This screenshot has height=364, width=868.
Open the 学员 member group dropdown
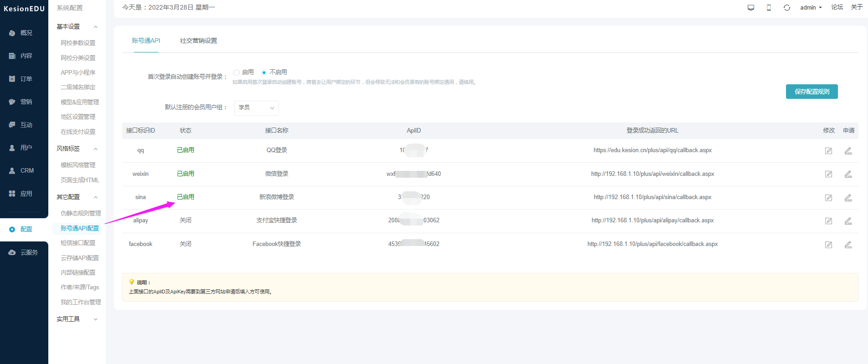click(257, 108)
